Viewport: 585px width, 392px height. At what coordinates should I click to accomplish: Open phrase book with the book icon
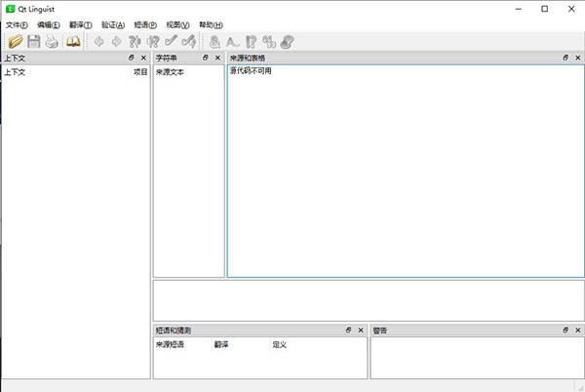73,41
